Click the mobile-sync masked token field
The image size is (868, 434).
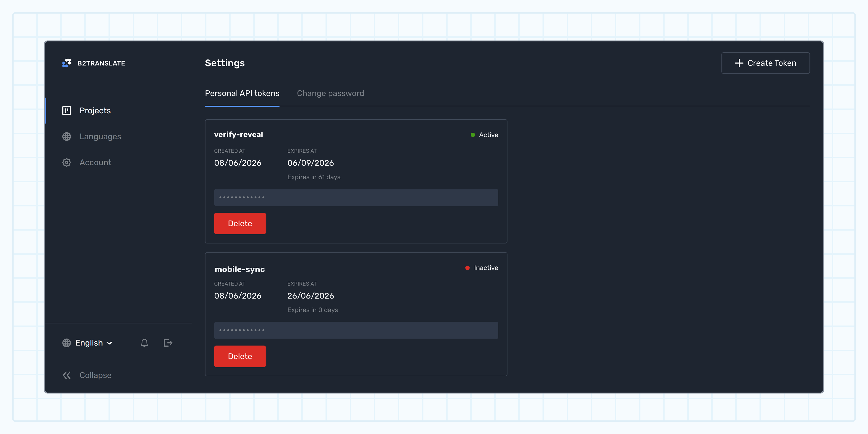[356, 330]
